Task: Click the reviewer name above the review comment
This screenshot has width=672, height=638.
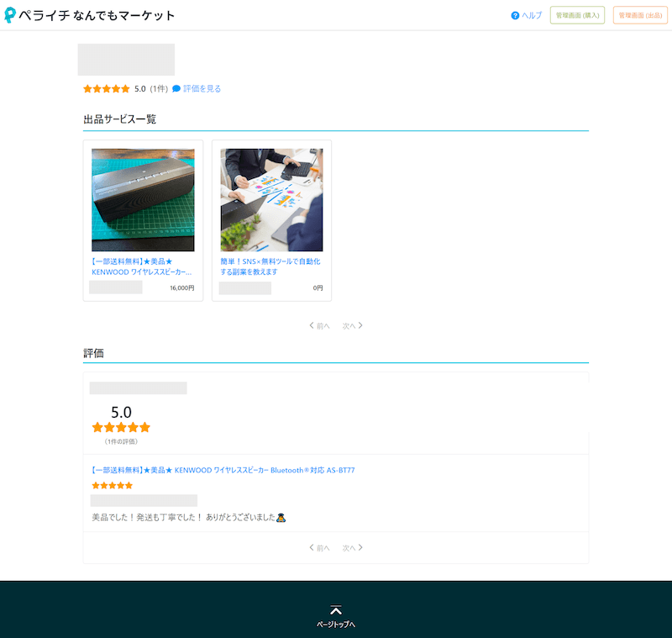Action: pos(144,500)
